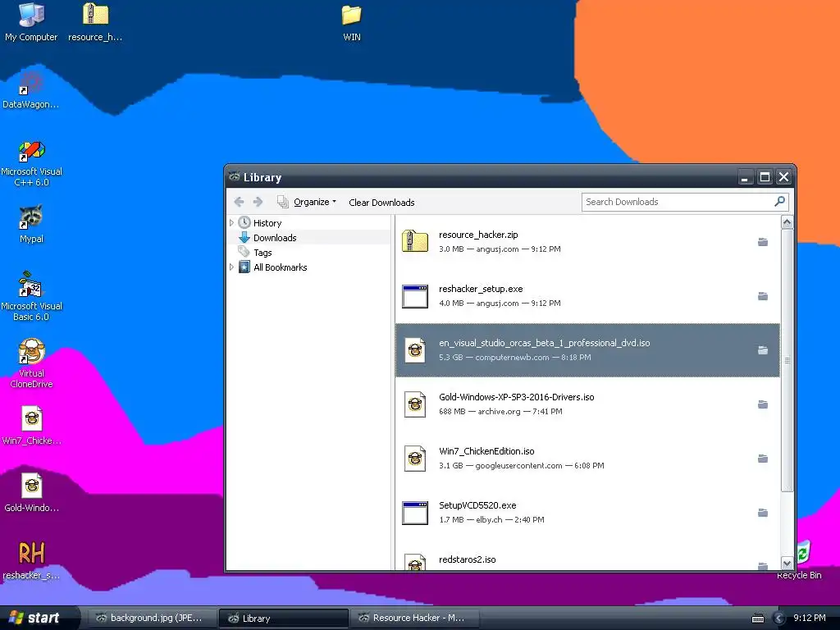Click the keyboard icon in system tray
The height and width of the screenshot is (630, 840).
pyautogui.click(x=758, y=619)
